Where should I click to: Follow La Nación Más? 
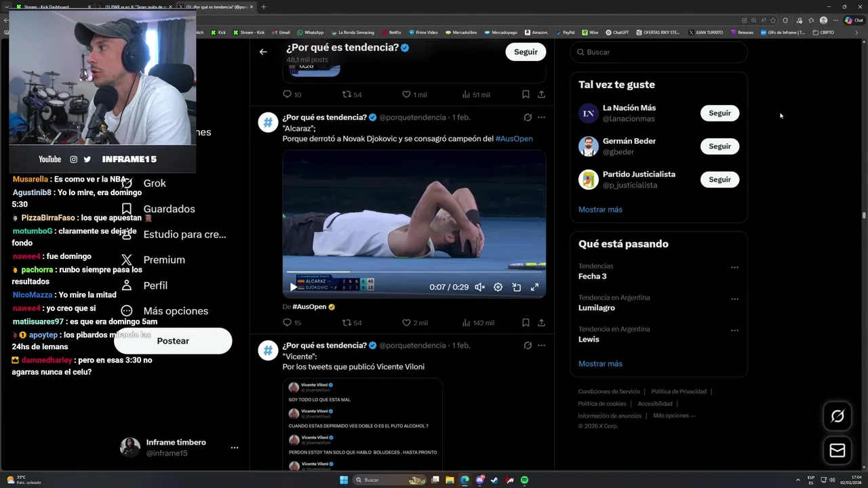click(719, 113)
